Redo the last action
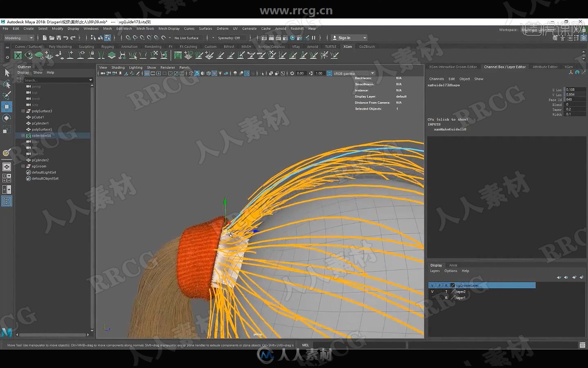The image size is (588, 368). [x=73, y=38]
